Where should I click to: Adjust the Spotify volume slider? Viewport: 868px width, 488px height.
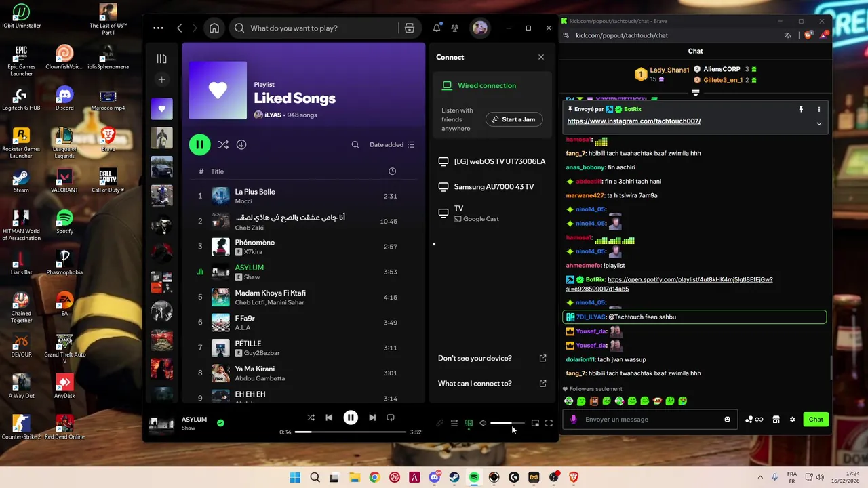click(507, 423)
